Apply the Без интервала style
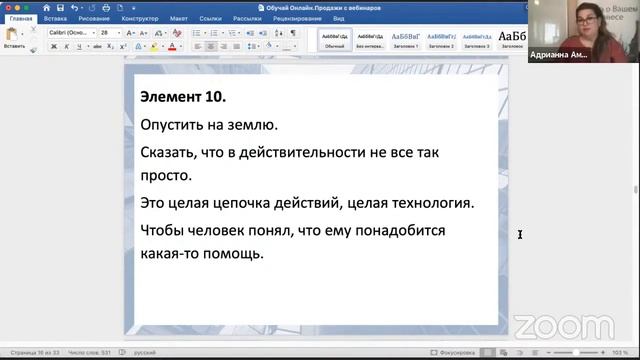 [x=370, y=40]
